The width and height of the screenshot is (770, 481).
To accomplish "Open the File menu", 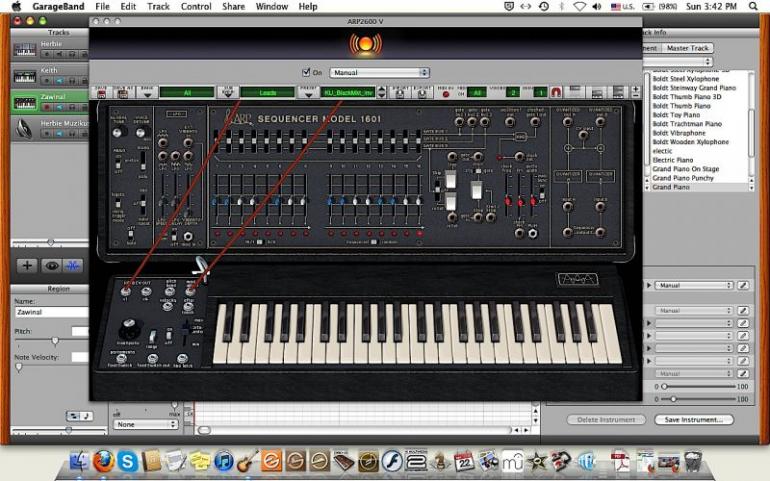I will coord(102,6).
